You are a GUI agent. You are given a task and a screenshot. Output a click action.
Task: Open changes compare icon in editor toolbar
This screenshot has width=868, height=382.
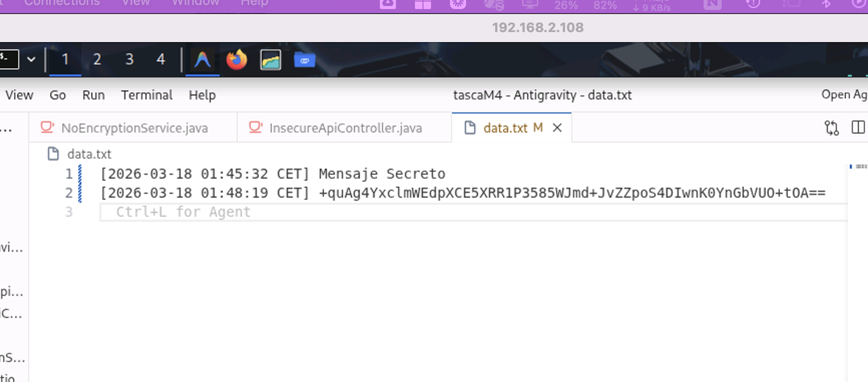click(831, 128)
